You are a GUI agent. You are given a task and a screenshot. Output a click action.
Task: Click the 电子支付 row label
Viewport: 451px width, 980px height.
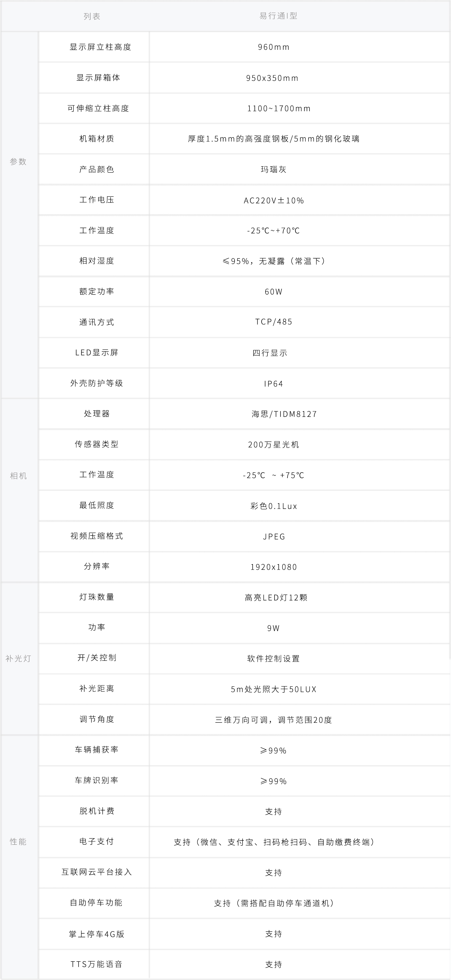point(97,842)
